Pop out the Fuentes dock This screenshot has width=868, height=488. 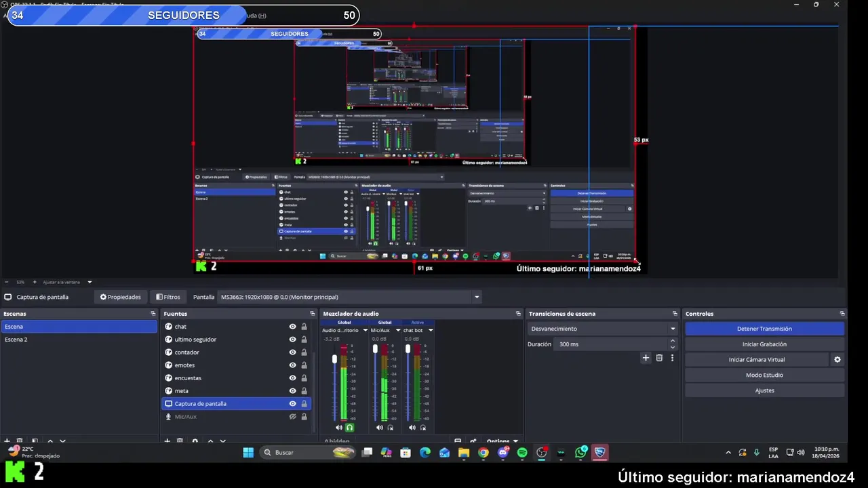(313, 314)
